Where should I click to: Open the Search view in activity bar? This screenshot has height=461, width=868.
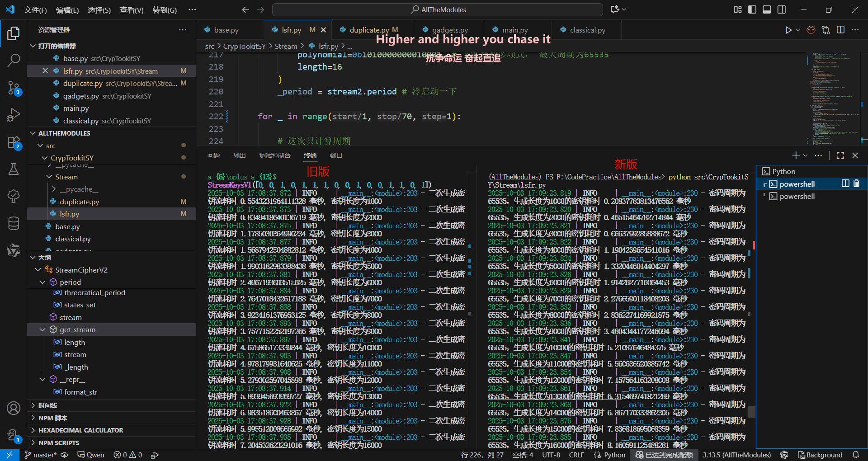[14, 60]
